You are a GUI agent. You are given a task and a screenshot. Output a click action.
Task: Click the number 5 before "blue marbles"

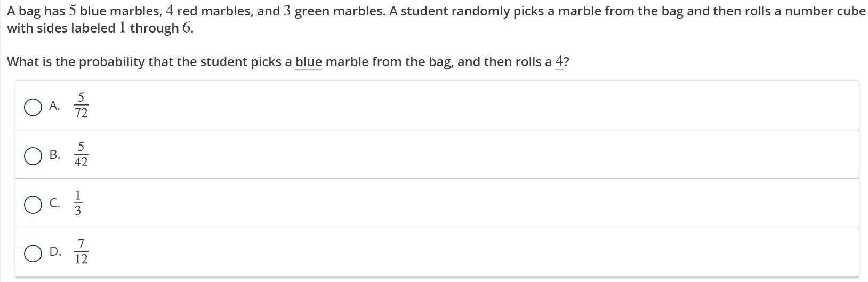coord(73,11)
